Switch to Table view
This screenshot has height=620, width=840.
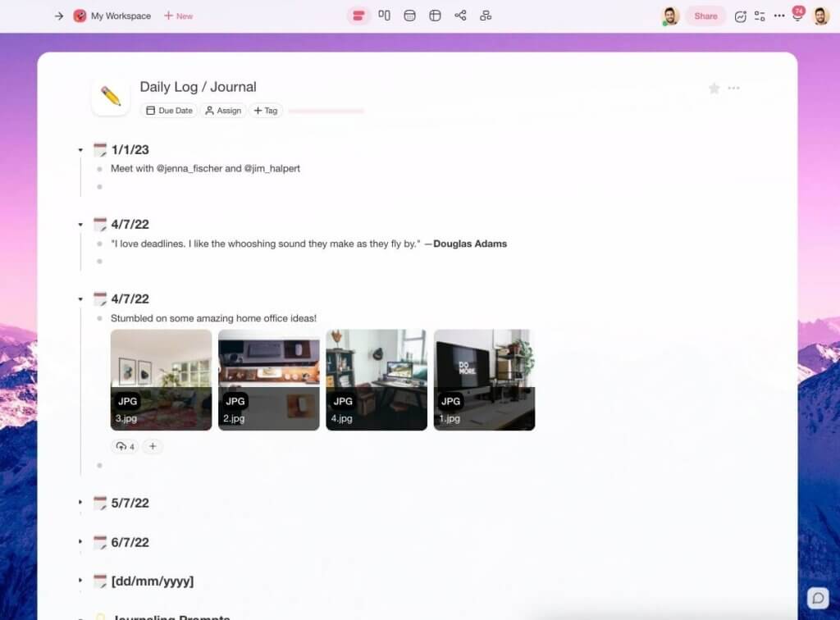point(435,15)
